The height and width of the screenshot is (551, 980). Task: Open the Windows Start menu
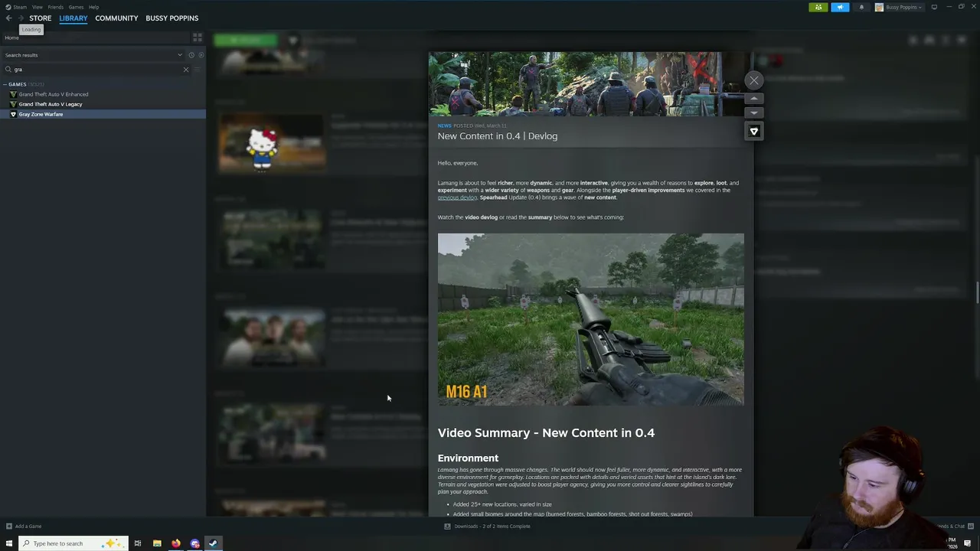(x=9, y=543)
